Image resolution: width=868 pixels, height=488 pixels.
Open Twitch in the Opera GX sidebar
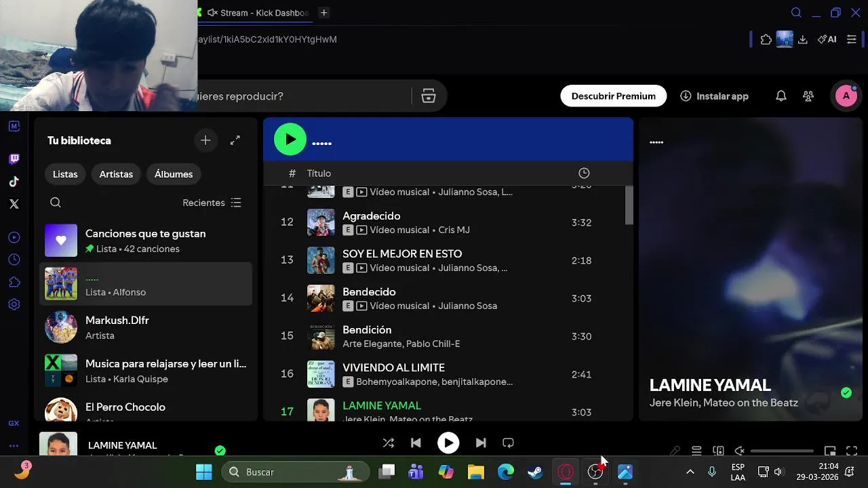(x=14, y=159)
